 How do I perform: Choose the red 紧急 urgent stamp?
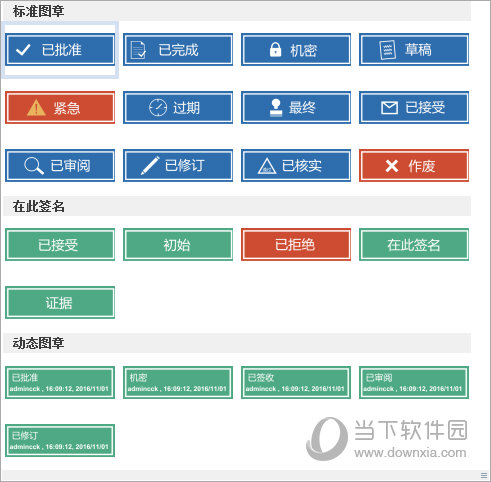tap(60, 107)
